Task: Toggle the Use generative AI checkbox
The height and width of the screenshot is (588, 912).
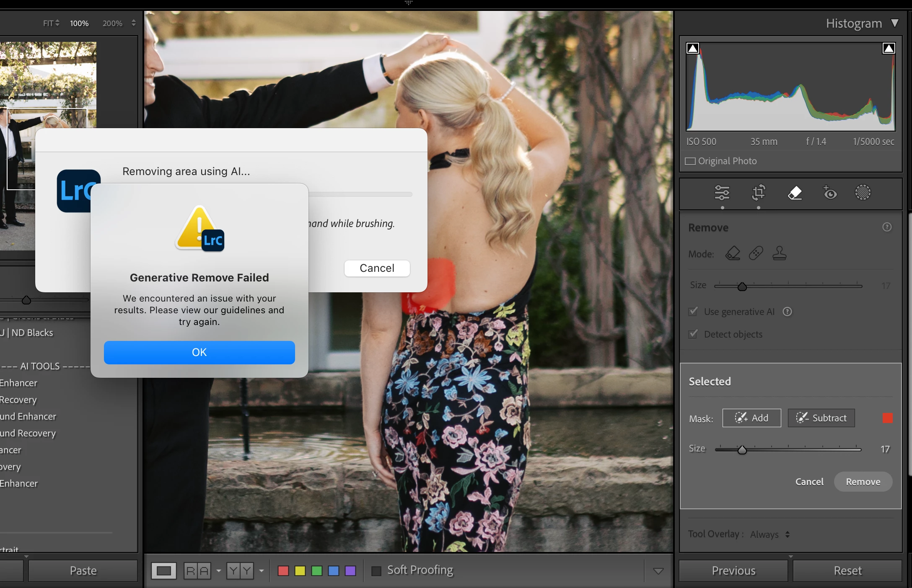Action: click(693, 312)
